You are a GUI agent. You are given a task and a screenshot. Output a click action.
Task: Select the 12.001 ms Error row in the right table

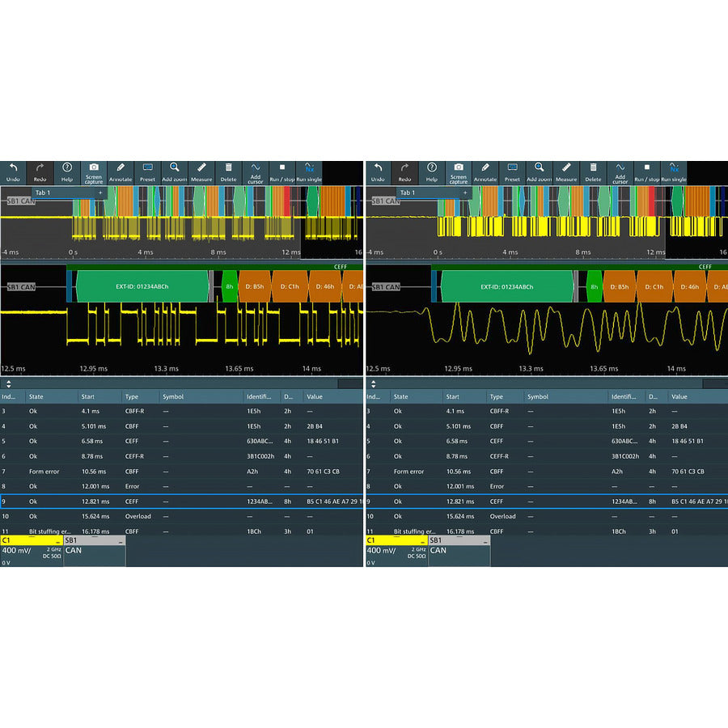click(x=547, y=487)
